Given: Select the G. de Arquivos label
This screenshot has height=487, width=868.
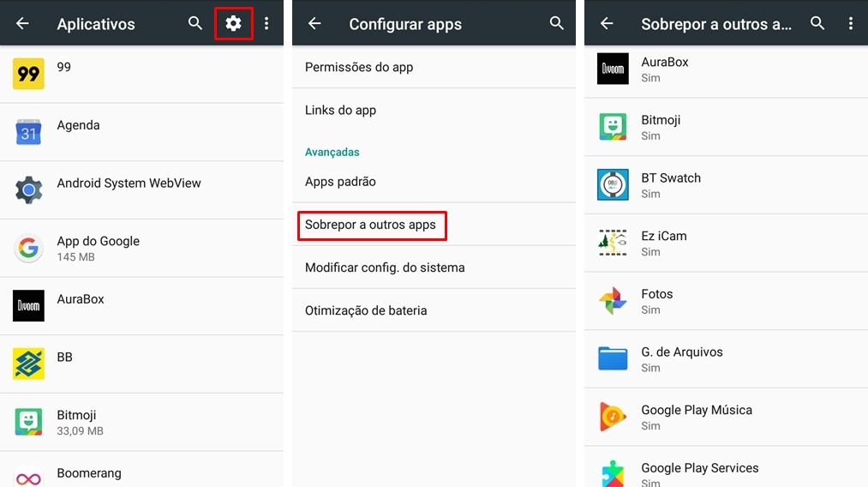Looking at the screenshot, I should (x=682, y=352).
